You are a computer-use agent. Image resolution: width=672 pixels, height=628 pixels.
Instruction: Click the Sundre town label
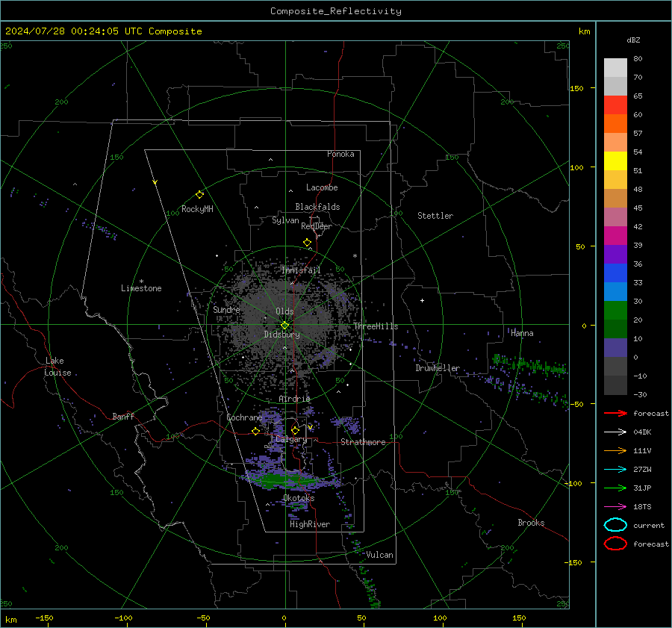point(226,309)
